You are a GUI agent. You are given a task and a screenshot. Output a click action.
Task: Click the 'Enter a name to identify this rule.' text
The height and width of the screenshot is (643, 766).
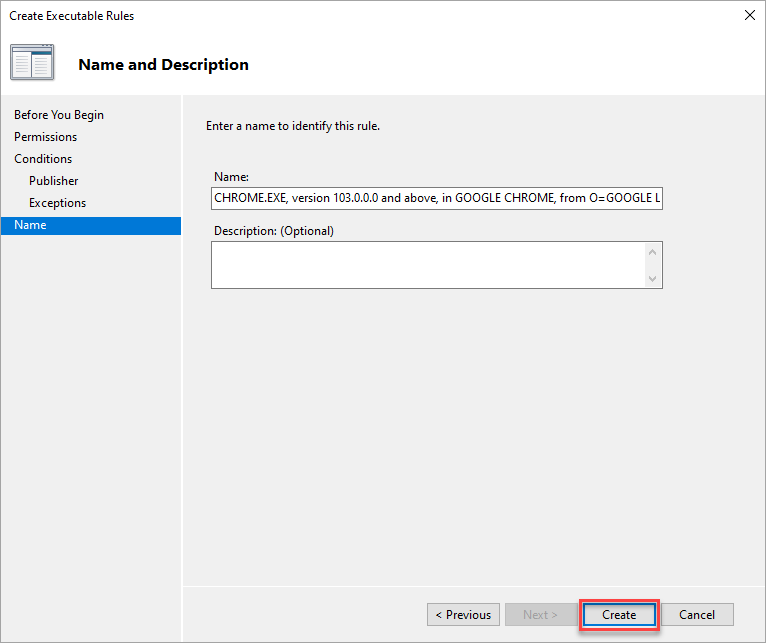point(293,126)
